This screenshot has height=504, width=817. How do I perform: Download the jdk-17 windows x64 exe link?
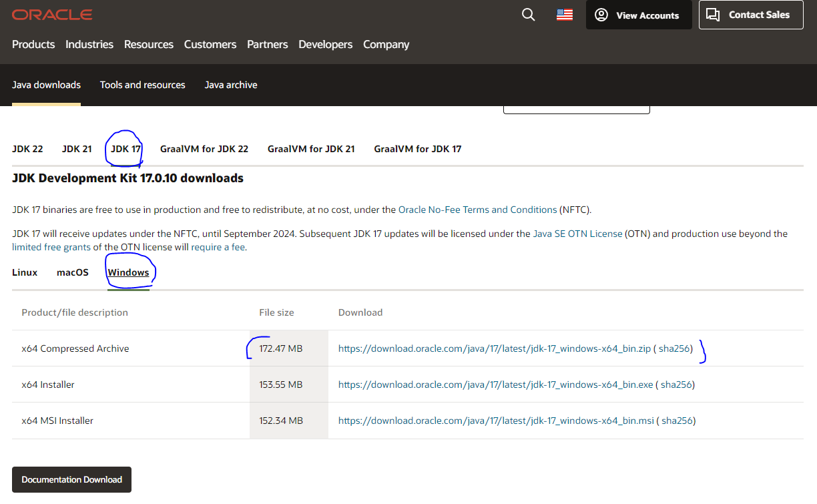tap(496, 385)
